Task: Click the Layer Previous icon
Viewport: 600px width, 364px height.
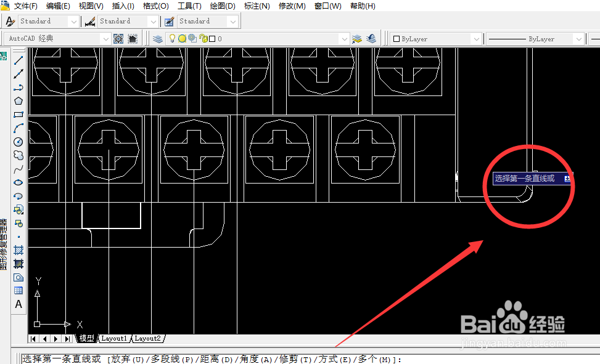Action: [371, 39]
